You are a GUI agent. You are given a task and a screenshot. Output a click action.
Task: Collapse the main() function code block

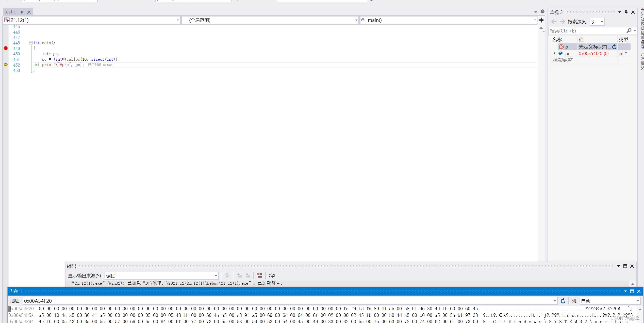(31, 43)
